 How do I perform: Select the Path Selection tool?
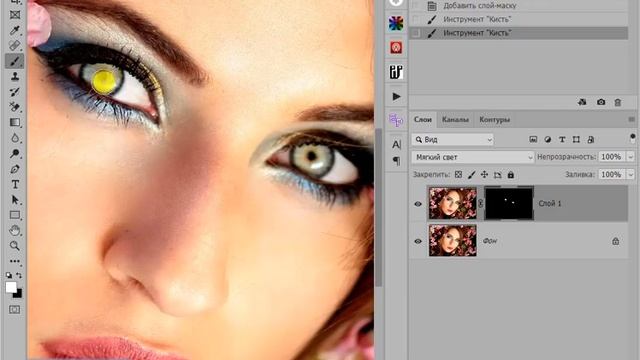15,200
